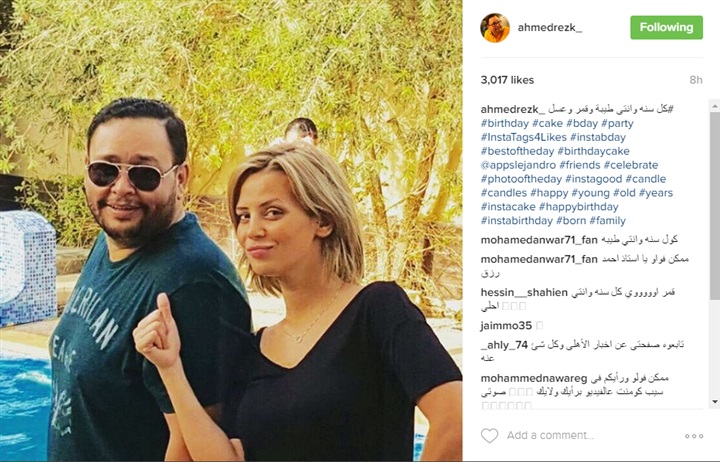
Task: Open the #birthday hashtag
Action: click(505, 124)
